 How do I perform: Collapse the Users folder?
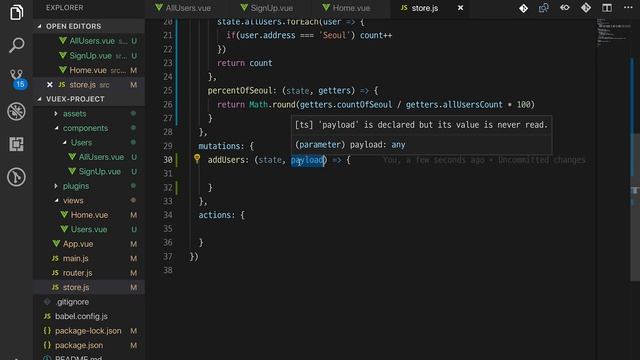(x=81, y=142)
